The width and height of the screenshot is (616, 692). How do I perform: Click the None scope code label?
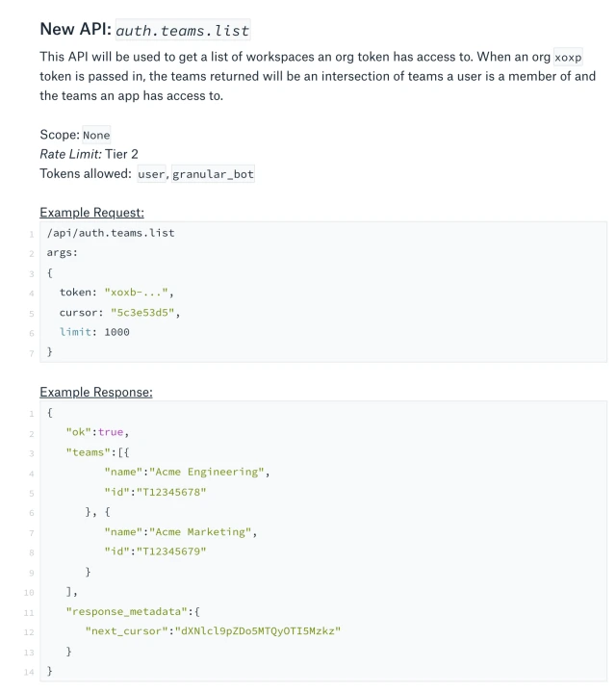tap(96, 135)
